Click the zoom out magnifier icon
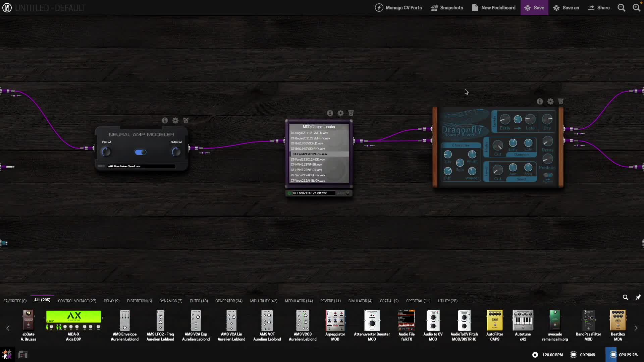 point(621,8)
